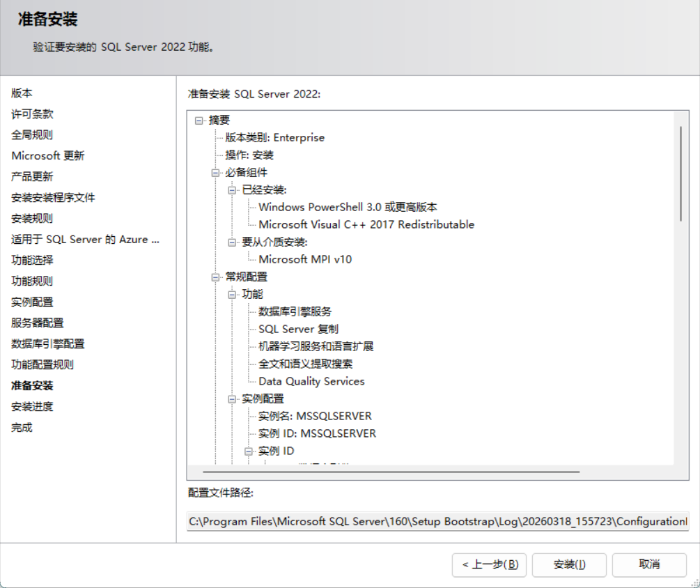This screenshot has height=588, width=700.
Task: Select 数据库引擎配置 step in sidebar
Action: pos(48,343)
